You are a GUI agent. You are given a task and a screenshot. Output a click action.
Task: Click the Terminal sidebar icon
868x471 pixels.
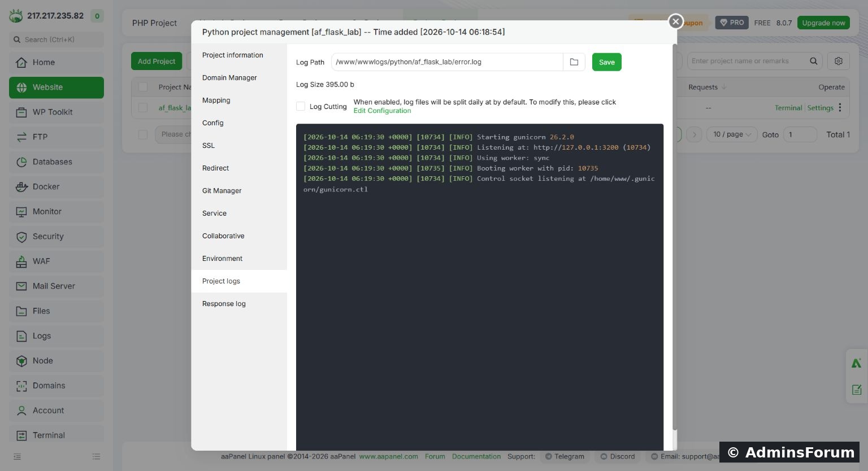pos(21,435)
